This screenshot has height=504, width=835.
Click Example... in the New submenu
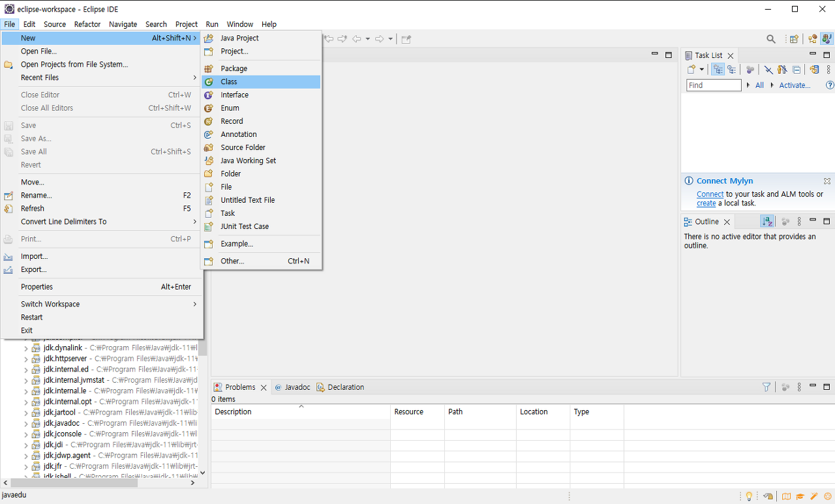click(261, 244)
